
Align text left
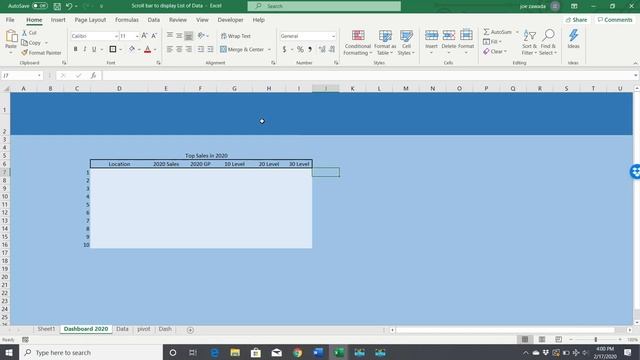(x=170, y=49)
